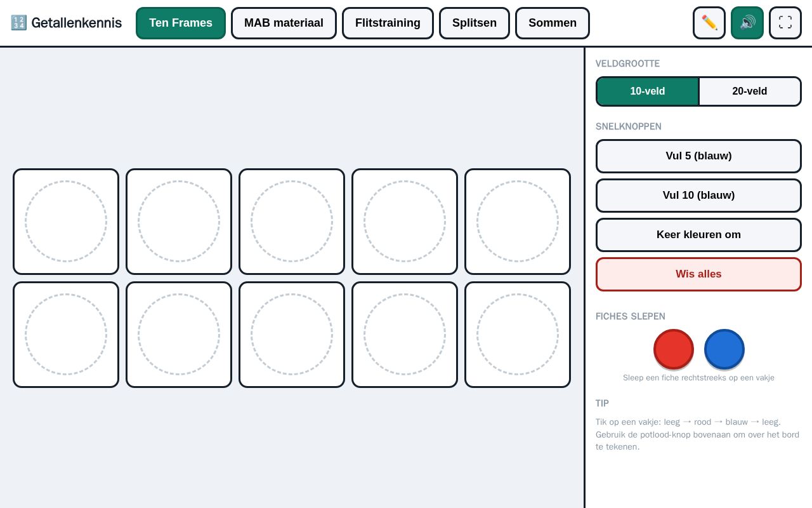Screen dimensions: 812x508
Task: Click Keer kleuren om button
Action: coord(698,235)
